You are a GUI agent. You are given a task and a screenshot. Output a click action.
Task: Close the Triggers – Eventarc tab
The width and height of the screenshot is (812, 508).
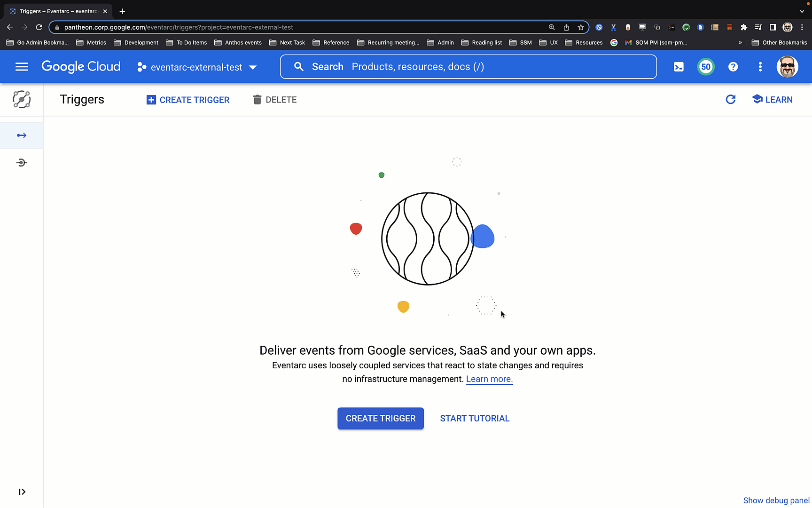coord(105,11)
